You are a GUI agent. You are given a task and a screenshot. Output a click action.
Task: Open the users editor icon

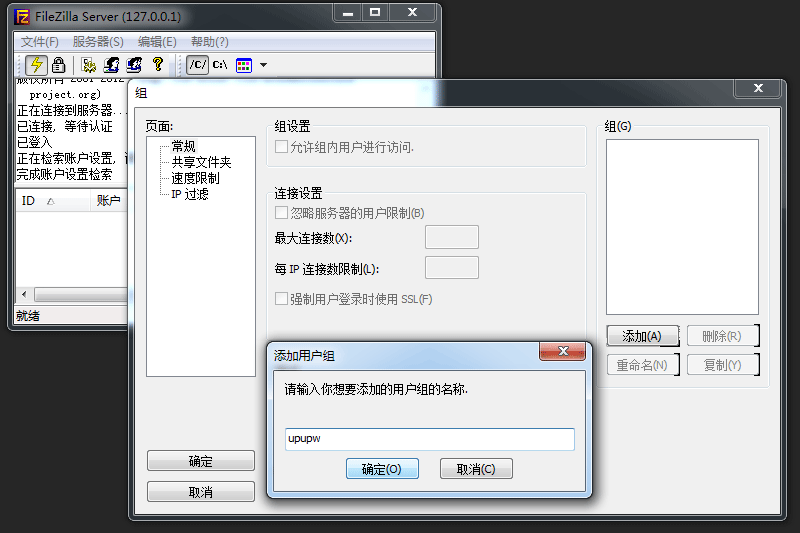tap(111, 65)
